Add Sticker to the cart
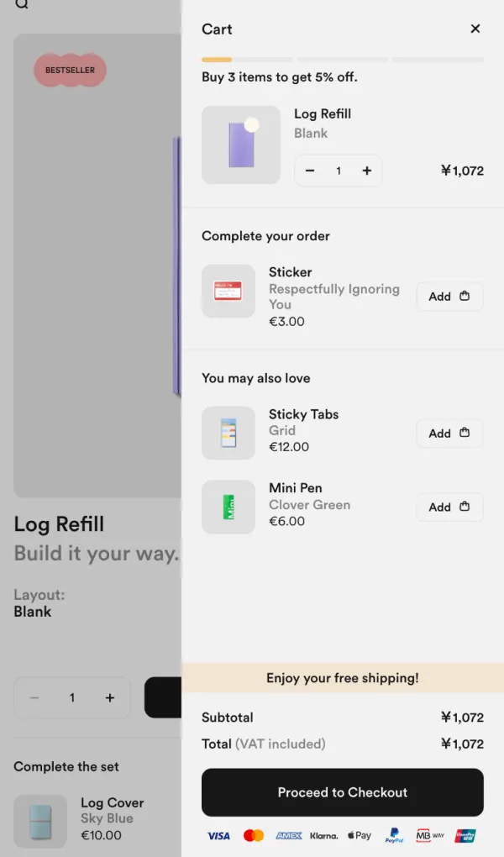This screenshot has height=857, width=504. pyautogui.click(x=449, y=297)
